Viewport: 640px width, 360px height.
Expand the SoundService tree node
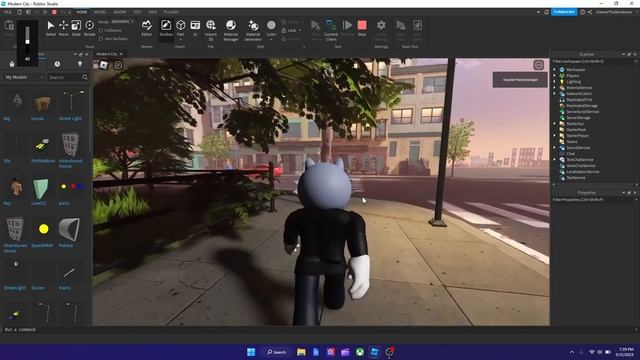tap(555, 148)
